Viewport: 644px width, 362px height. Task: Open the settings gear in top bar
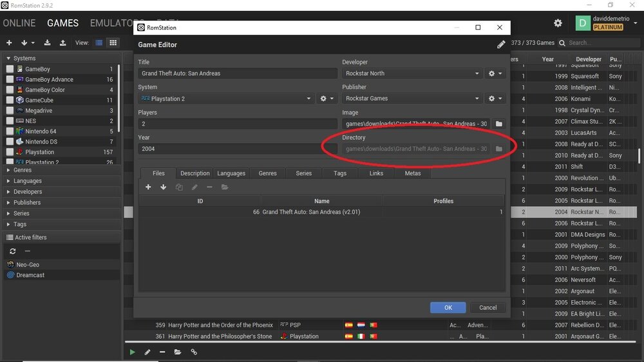point(558,23)
